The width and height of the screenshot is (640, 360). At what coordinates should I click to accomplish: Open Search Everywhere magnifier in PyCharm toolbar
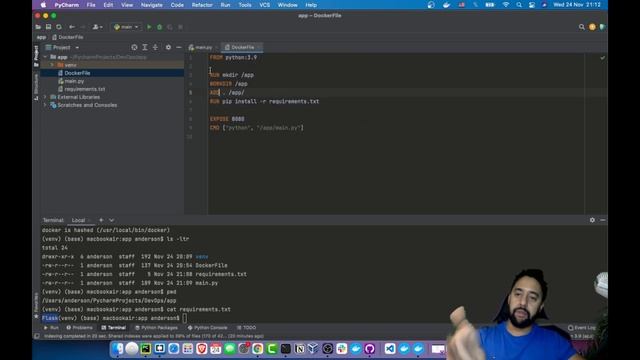[x=582, y=27]
